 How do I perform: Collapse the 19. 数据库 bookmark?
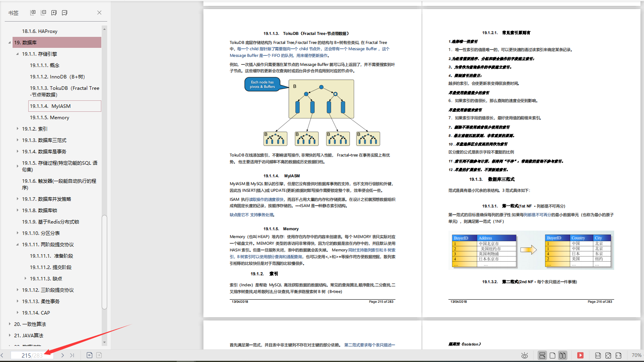tap(9, 42)
